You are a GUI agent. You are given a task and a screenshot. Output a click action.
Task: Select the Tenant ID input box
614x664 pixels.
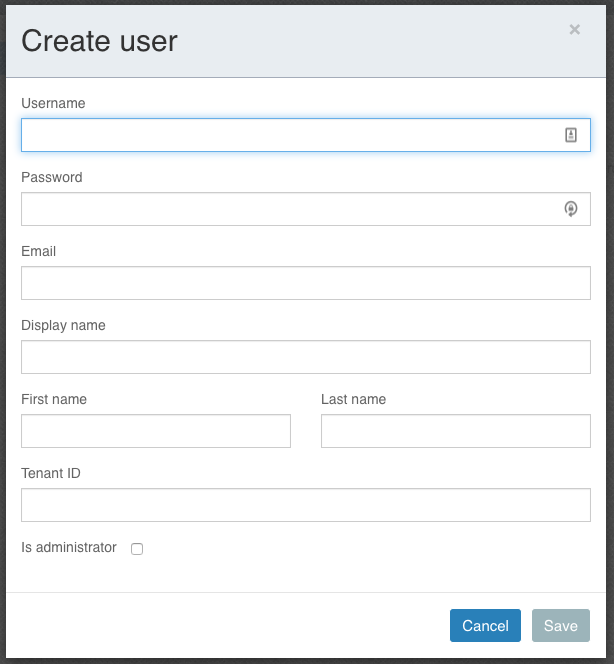click(306, 505)
